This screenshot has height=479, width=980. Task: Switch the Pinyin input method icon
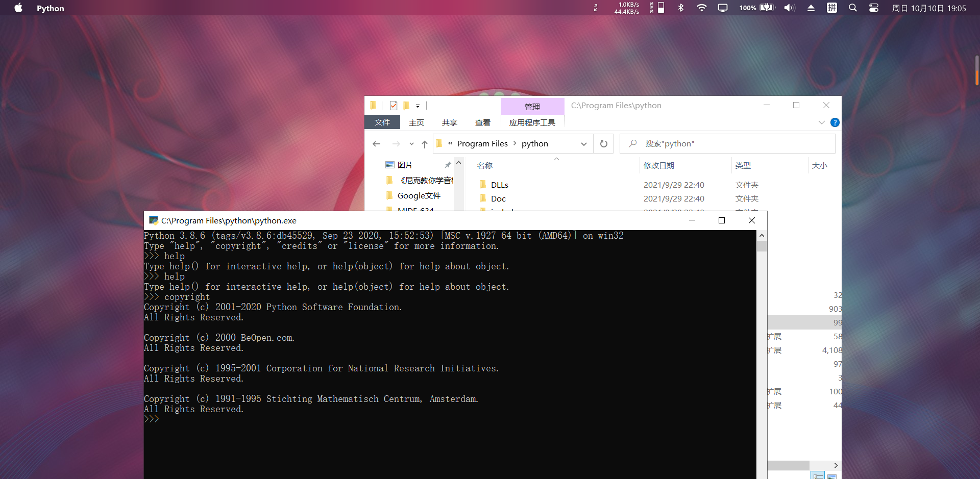click(832, 8)
